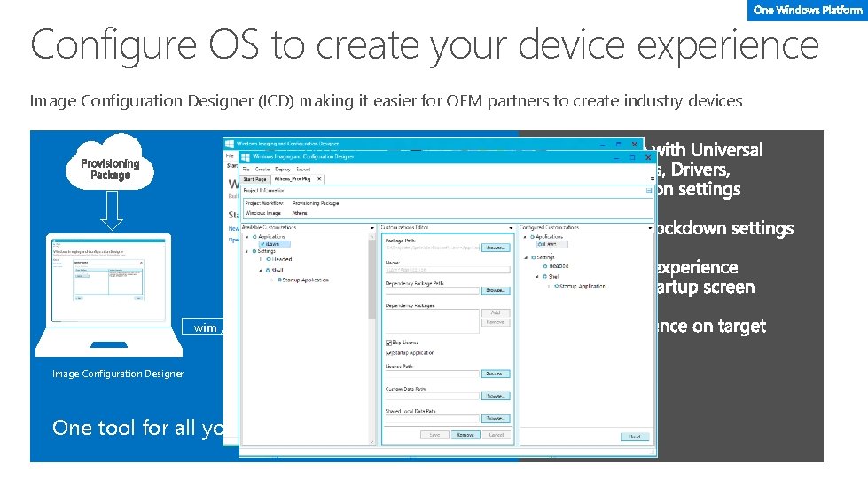Click the Shell node icon in Configured Customizations

tap(544, 276)
